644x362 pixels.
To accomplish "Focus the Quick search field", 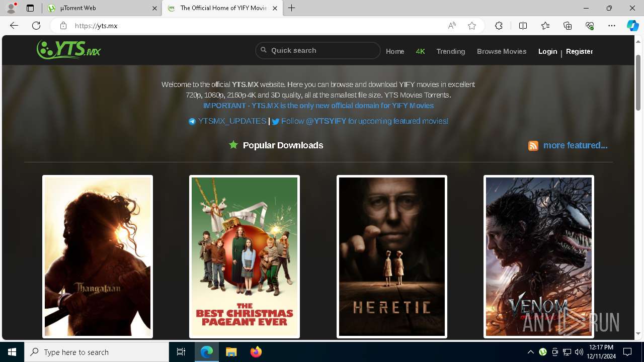I will [x=317, y=50].
